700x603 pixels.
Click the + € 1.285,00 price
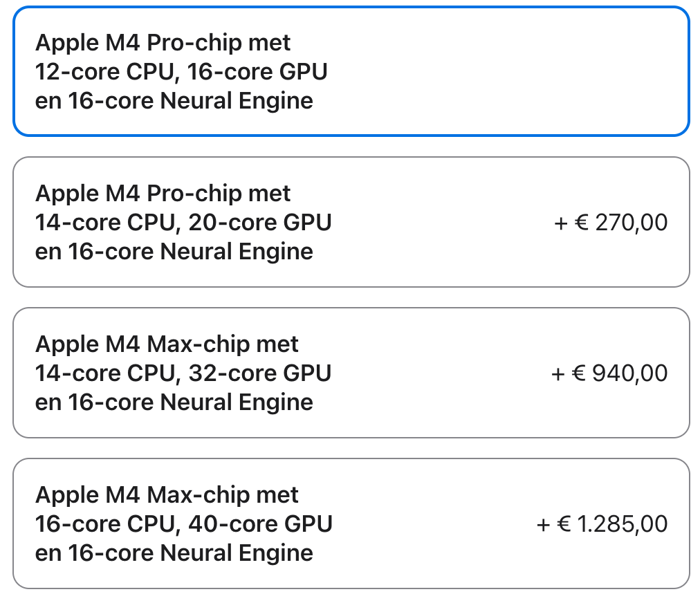(602, 524)
